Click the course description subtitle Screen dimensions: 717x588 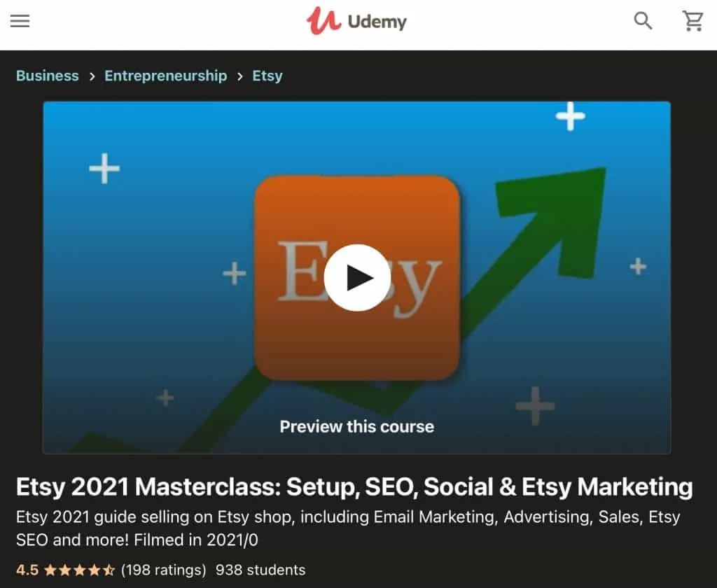pyautogui.click(x=348, y=528)
